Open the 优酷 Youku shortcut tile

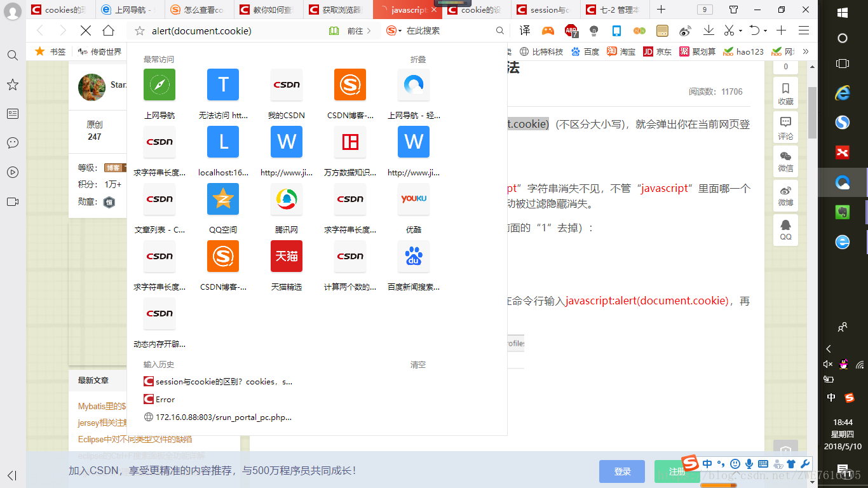pos(414,199)
